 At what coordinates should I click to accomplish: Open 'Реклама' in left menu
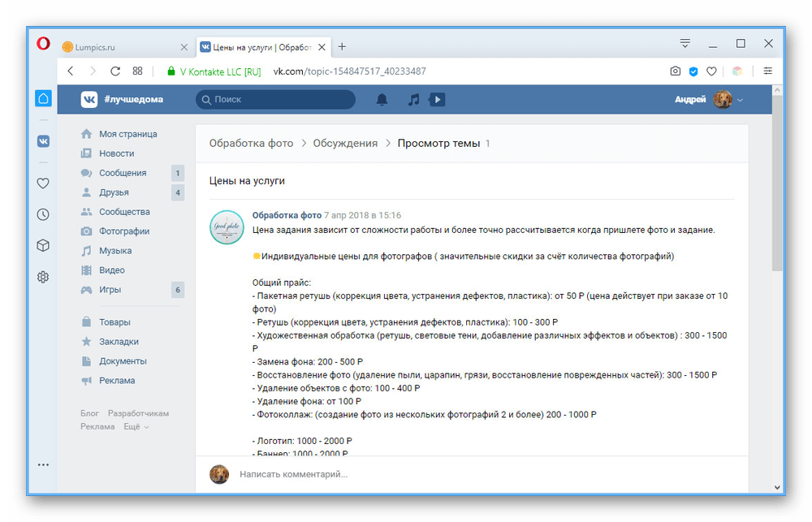pyautogui.click(x=117, y=381)
